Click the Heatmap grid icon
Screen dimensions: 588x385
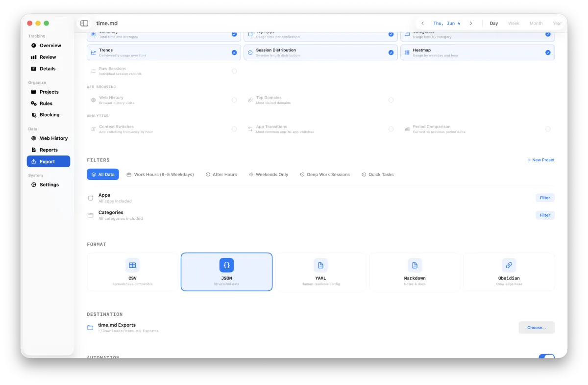(x=407, y=52)
